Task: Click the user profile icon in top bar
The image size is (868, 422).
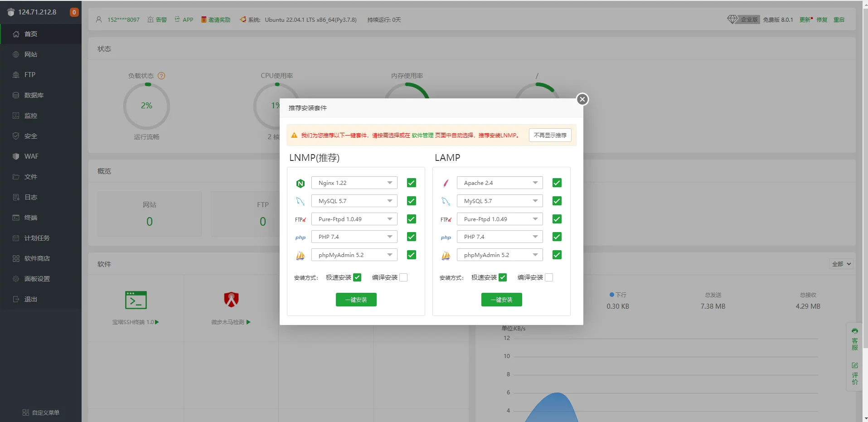Action: tap(99, 19)
